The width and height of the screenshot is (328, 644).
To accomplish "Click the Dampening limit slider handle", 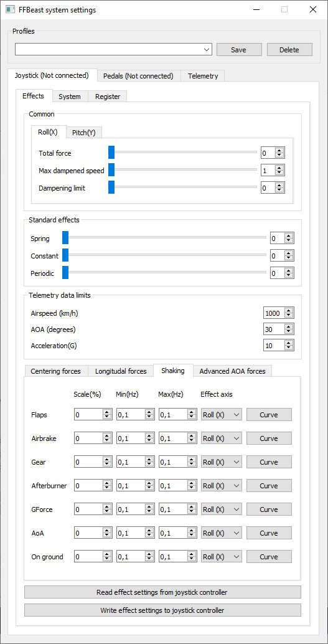I will (x=111, y=187).
